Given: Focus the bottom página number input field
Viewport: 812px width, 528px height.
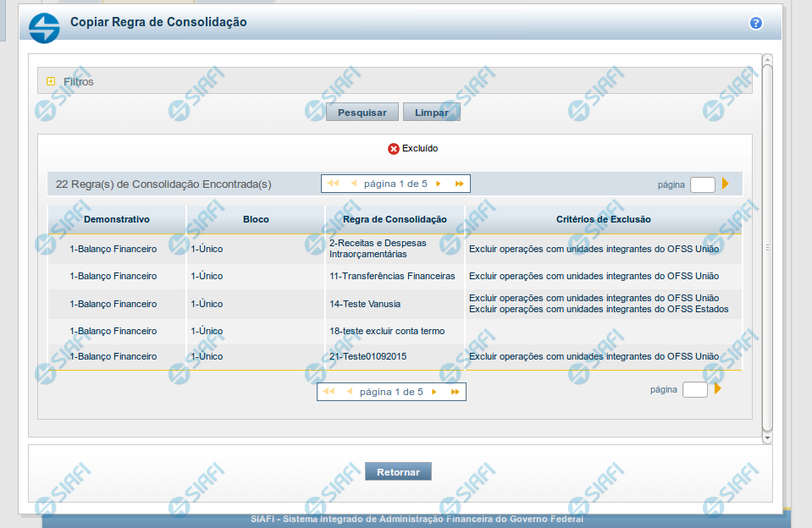Looking at the screenshot, I should pos(694,390).
